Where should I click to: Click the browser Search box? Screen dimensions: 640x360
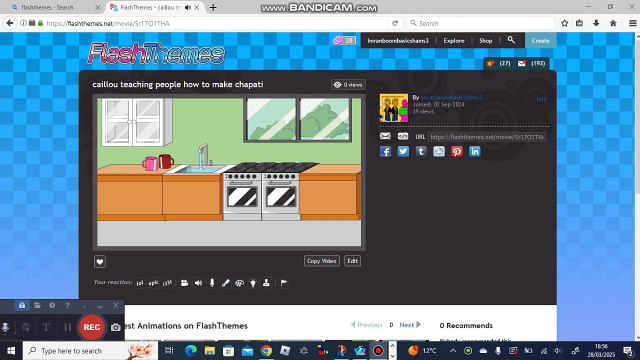(x=481, y=23)
